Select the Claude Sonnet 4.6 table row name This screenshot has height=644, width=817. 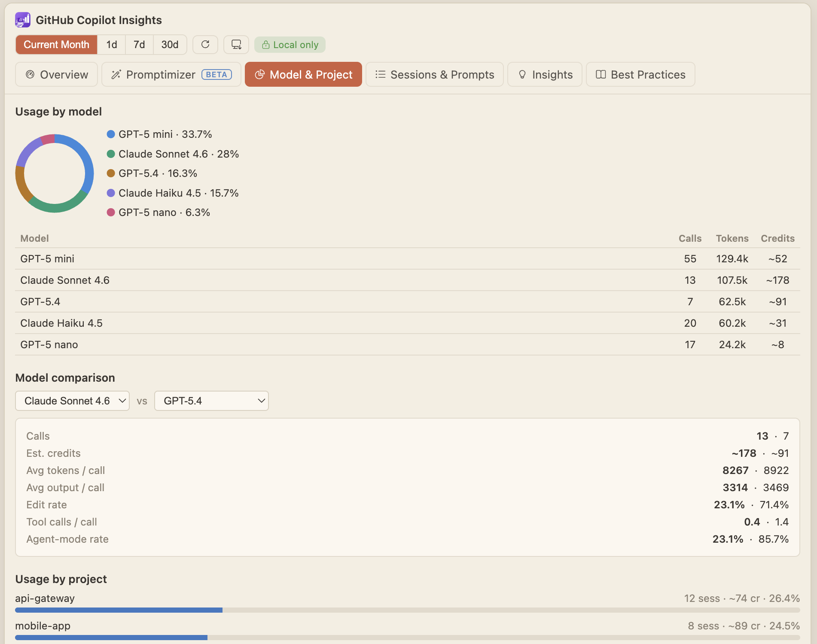coord(65,280)
